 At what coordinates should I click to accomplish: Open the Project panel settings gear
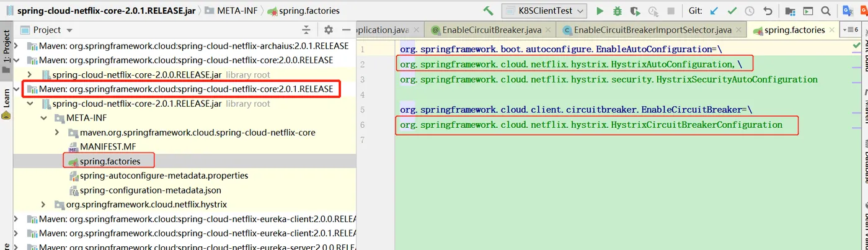[x=329, y=30]
